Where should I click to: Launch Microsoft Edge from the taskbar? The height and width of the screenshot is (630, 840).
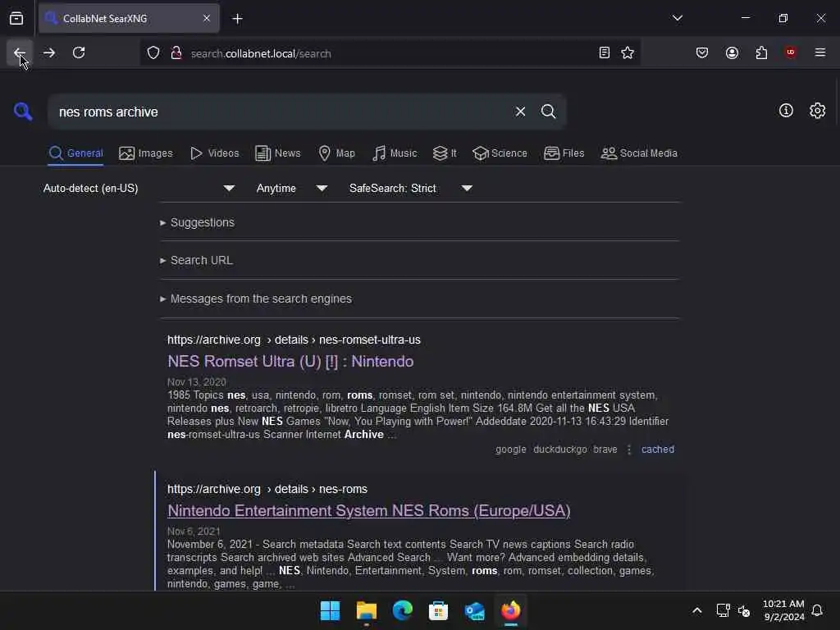pyautogui.click(x=402, y=610)
